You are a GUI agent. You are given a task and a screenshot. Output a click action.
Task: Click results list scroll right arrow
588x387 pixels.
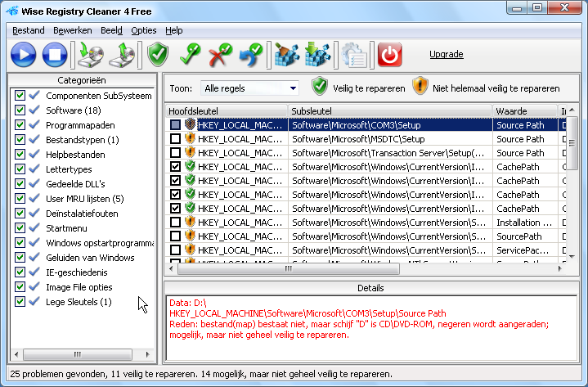click(x=560, y=268)
